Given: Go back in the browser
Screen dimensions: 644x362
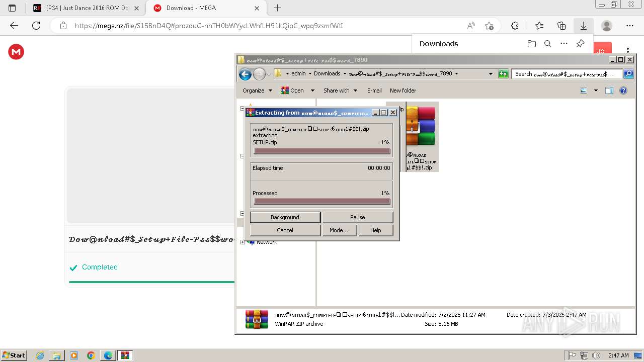Looking at the screenshot, I should click(x=14, y=26).
